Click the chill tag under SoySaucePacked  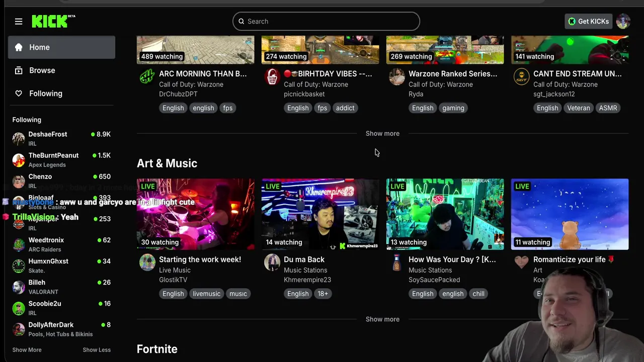478,294
